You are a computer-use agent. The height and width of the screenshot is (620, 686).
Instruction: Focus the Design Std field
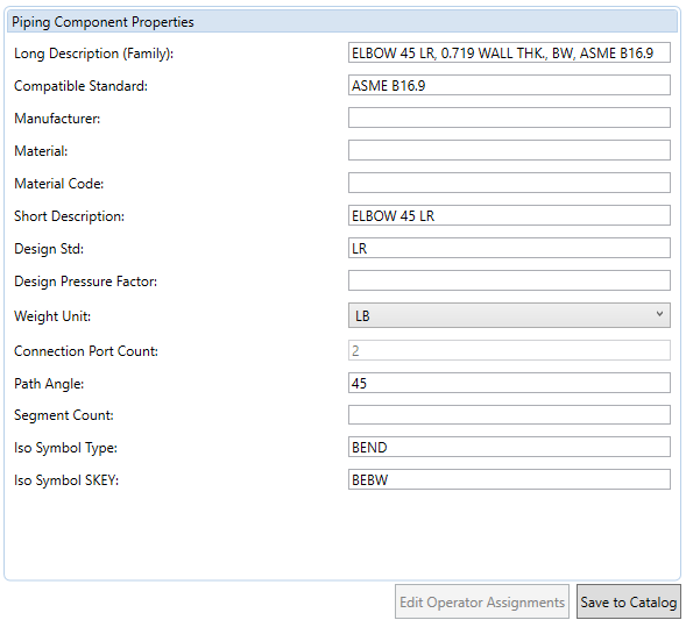click(509, 248)
